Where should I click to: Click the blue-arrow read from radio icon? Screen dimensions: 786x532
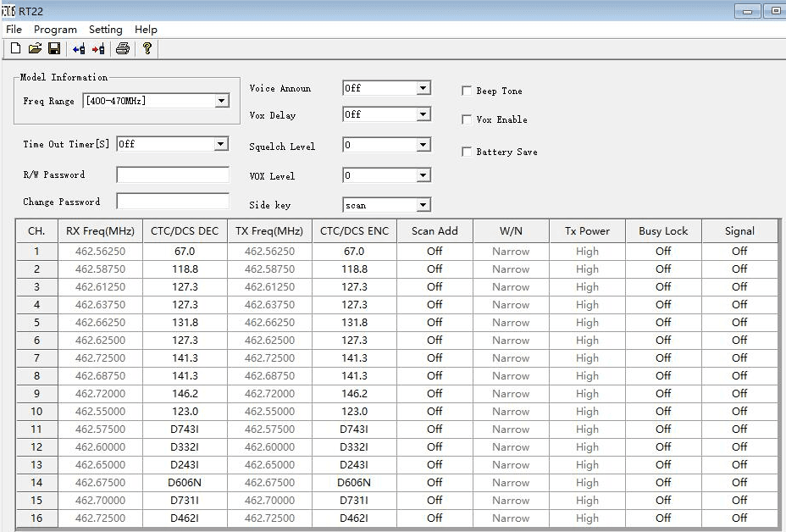(79, 49)
